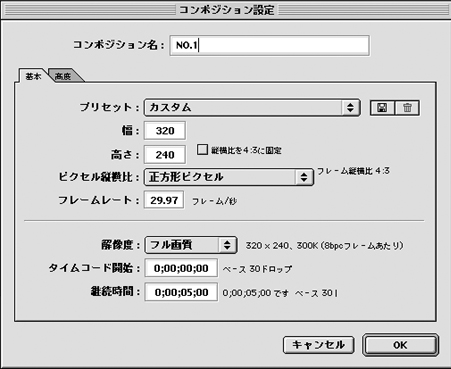Open the ピクセル縦横比 dropdown showing 正方形ピクセル
This screenshot has height=369, width=451.
point(229,177)
